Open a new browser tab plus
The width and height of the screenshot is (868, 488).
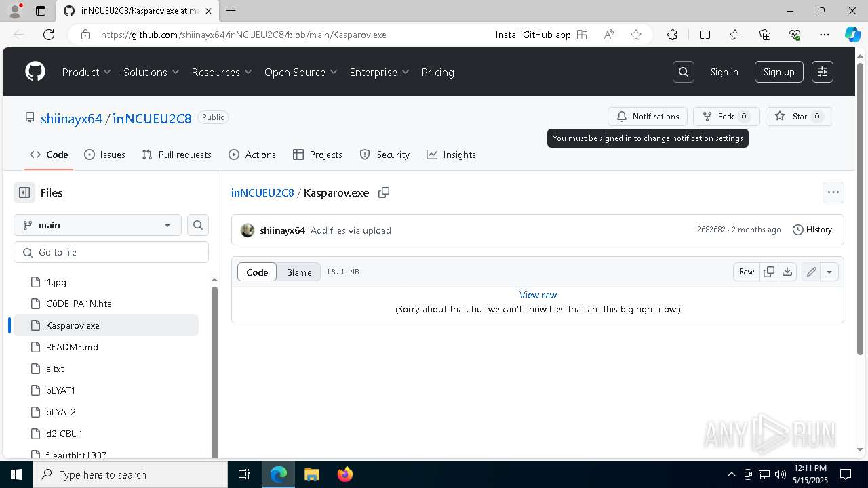click(231, 11)
